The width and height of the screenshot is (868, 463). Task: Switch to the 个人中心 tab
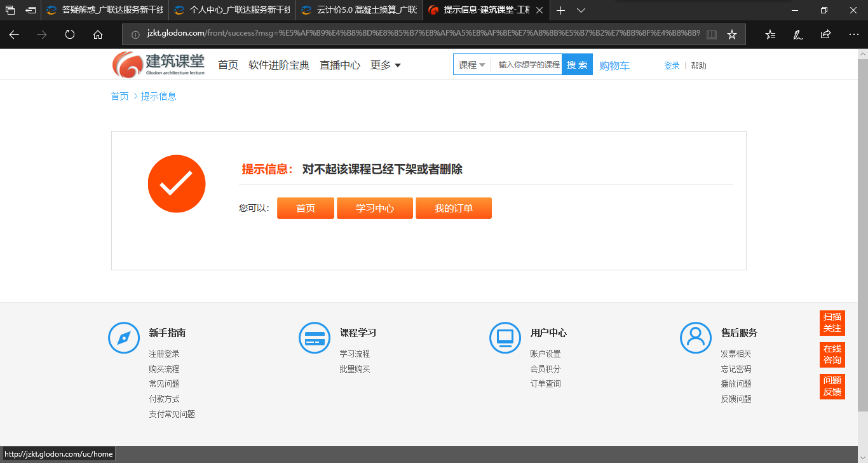coord(233,10)
